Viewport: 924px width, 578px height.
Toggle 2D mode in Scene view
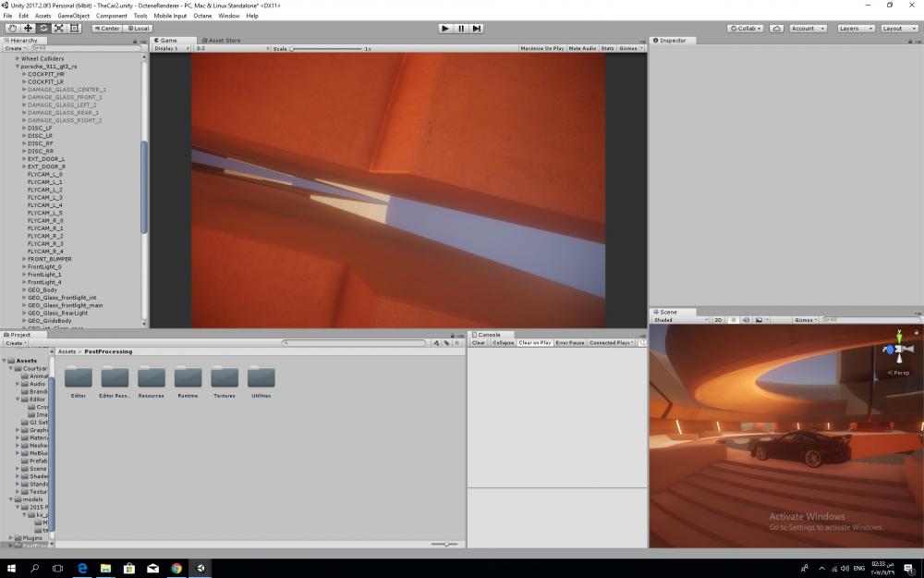pos(718,320)
